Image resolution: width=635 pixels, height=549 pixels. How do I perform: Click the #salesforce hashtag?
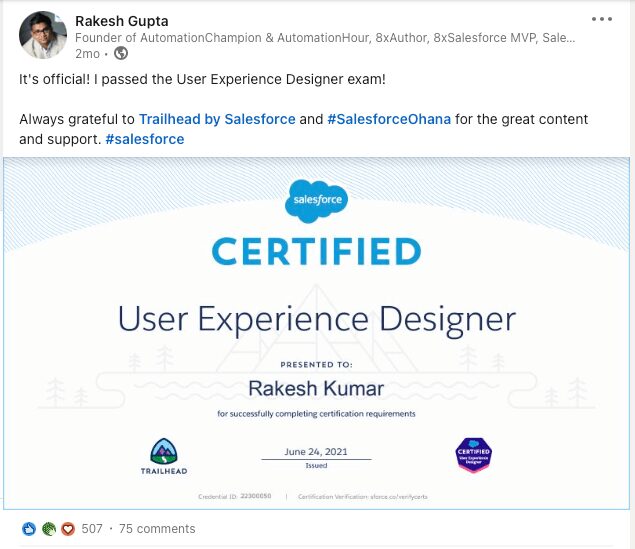tap(145, 139)
